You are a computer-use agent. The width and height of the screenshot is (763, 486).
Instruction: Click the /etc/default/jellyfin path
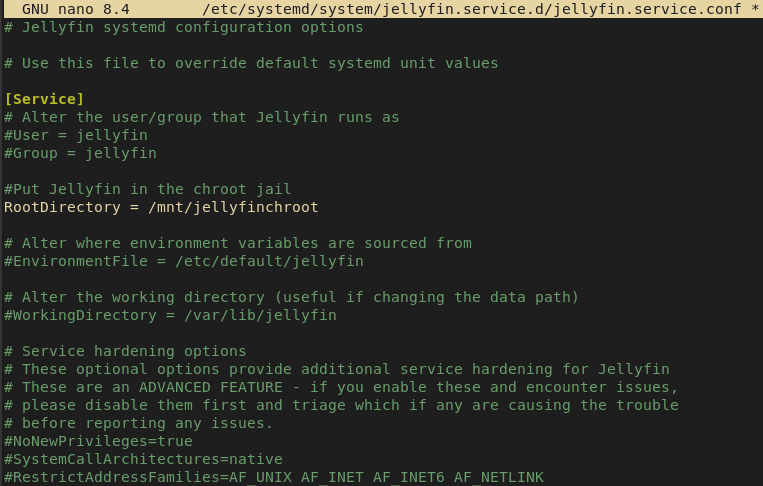(x=269, y=261)
